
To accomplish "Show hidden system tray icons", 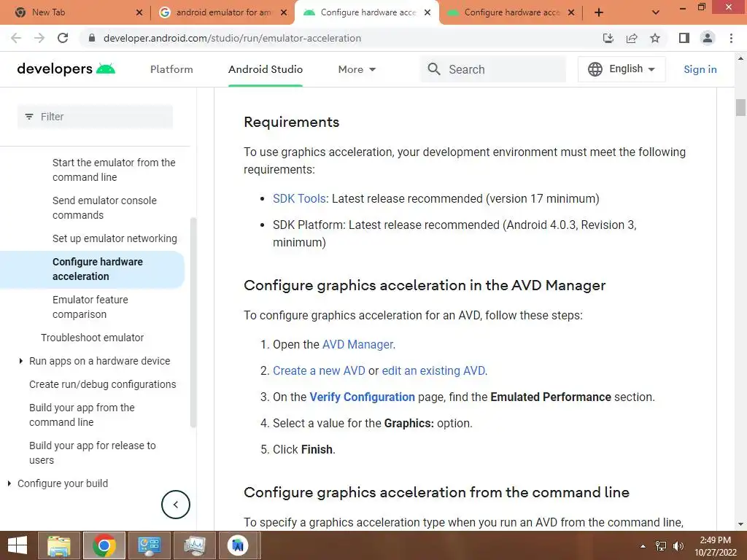I will click(643, 546).
